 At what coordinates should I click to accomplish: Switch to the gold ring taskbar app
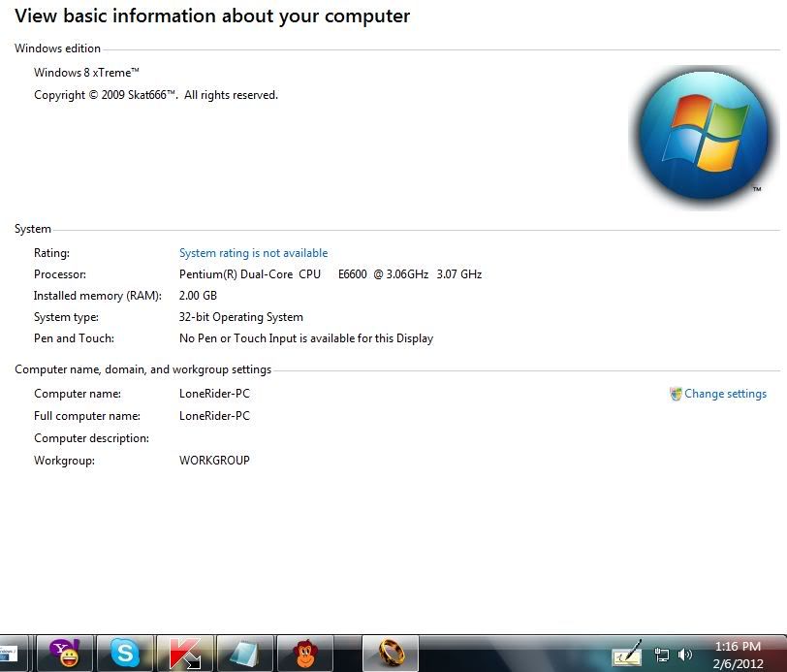[x=391, y=654]
